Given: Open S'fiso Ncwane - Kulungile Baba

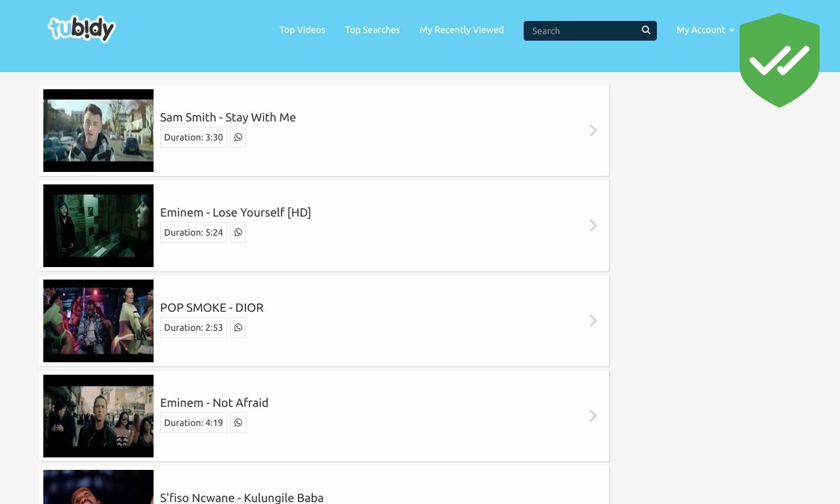Looking at the screenshot, I should click(241, 497).
